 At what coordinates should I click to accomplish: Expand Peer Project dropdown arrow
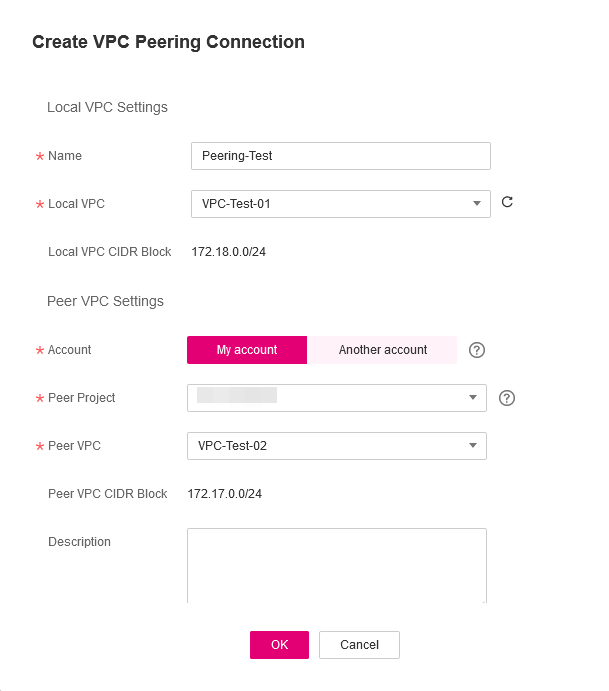(x=473, y=398)
